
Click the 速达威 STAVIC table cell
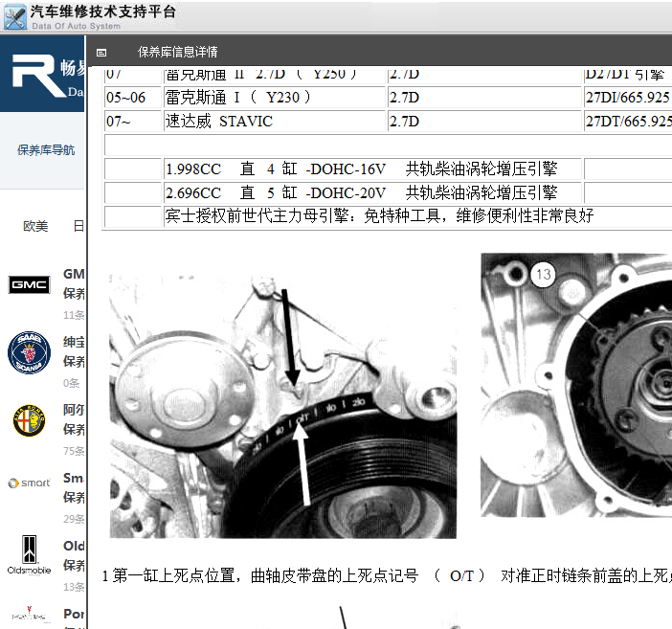(274, 122)
